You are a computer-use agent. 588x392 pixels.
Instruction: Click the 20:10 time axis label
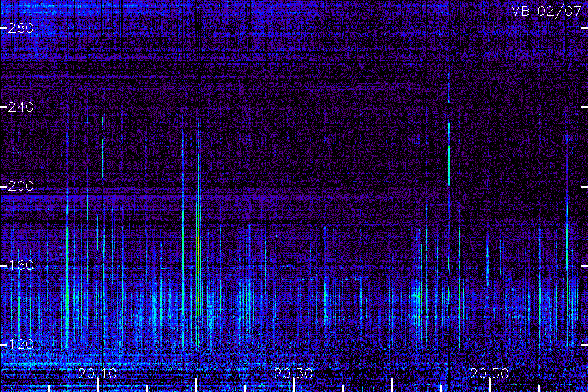coord(98,373)
